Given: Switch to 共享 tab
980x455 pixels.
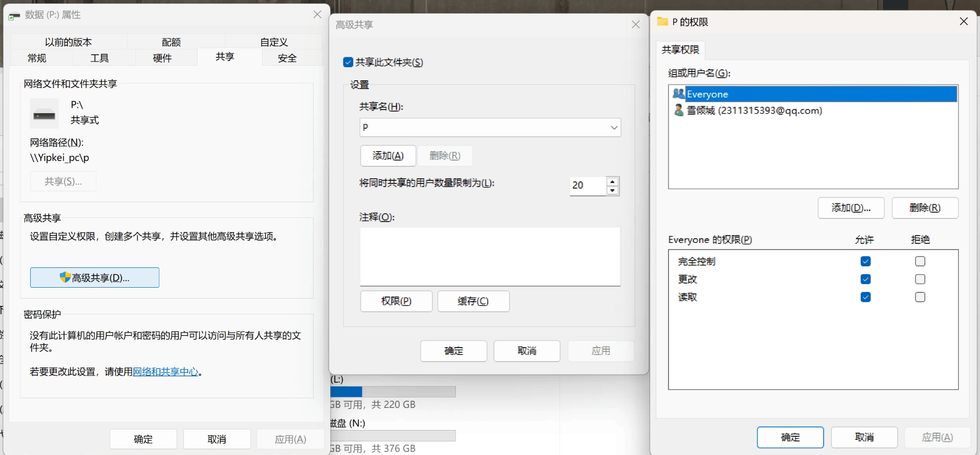Looking at the screenshot, I should tap(225, 56).
